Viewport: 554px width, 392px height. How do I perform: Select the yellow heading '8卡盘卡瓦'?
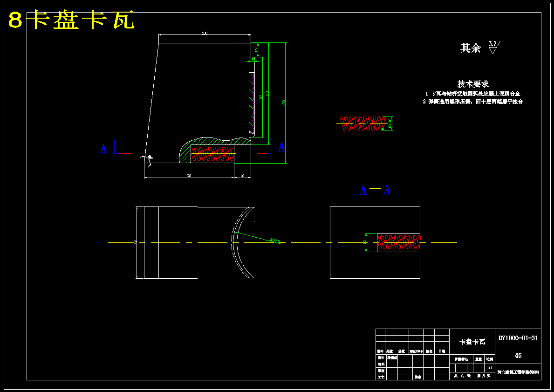tap(72, 20)
